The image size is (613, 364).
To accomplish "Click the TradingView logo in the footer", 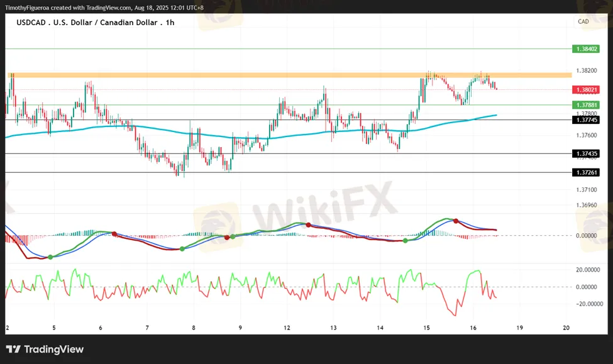I will click(x=44, y=350).
